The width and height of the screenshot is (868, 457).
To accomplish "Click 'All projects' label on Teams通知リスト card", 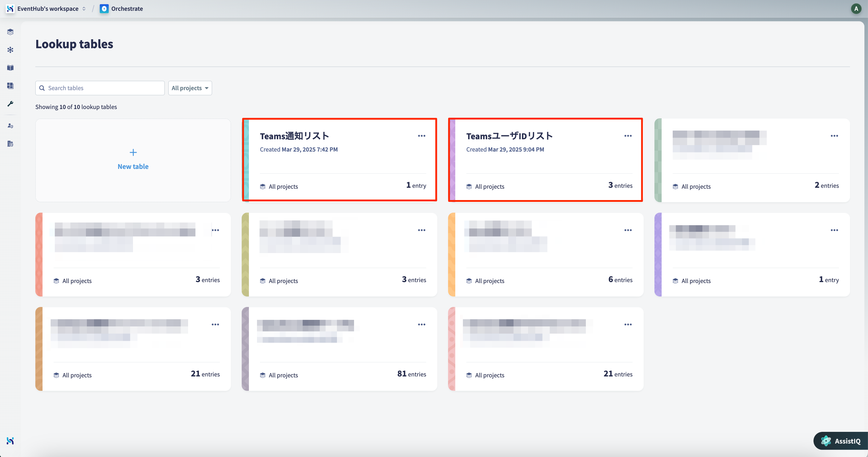I will coord(283,186).
